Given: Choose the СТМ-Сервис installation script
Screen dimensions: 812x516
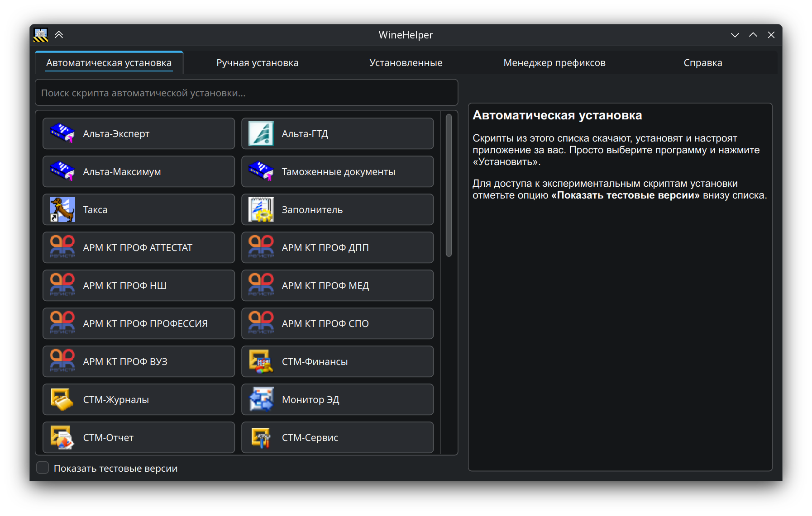Looking at the screenshot, I should 337,437.
